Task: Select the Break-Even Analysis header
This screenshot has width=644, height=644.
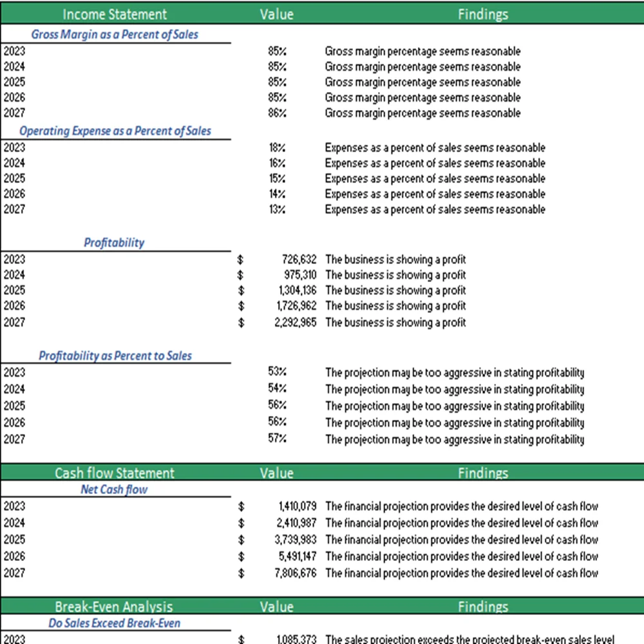Action: pos(114,606)
